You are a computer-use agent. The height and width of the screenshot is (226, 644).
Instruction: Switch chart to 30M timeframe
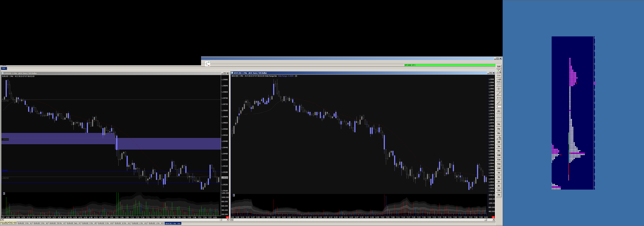[x=499, y=168]
